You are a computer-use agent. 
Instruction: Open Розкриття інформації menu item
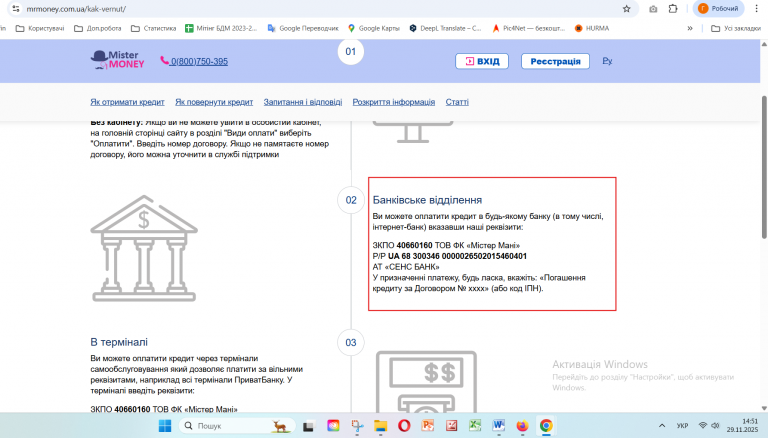[394, 102]
